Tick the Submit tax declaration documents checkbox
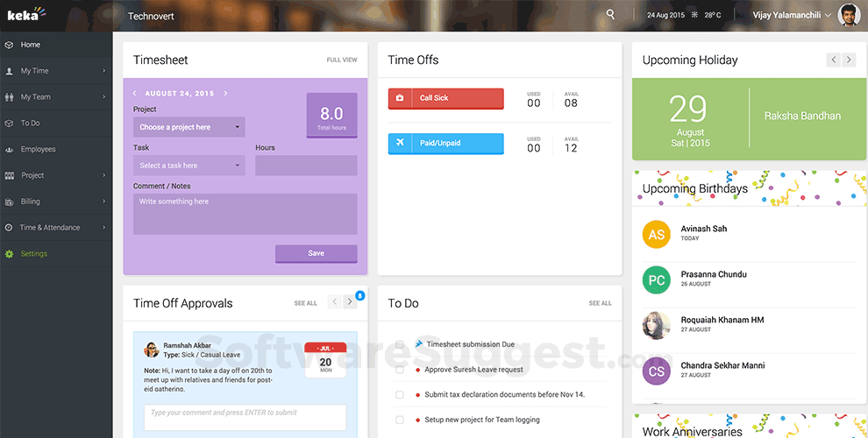Screen dimensions: 868x438 click(x=400, y=395)
